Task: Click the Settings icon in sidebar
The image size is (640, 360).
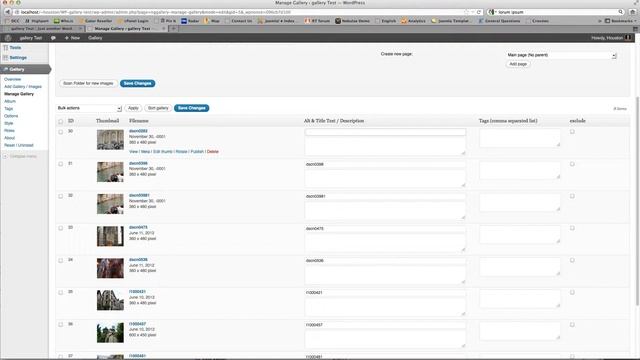Action: 6,58
